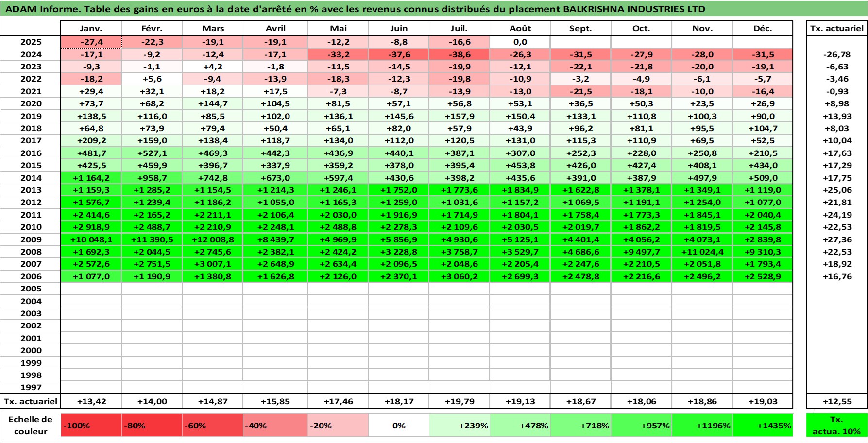Click 2009 Janv. cell showing +10 048,1
This screenshot has width=868, height=443.
[x=91, y=239]
